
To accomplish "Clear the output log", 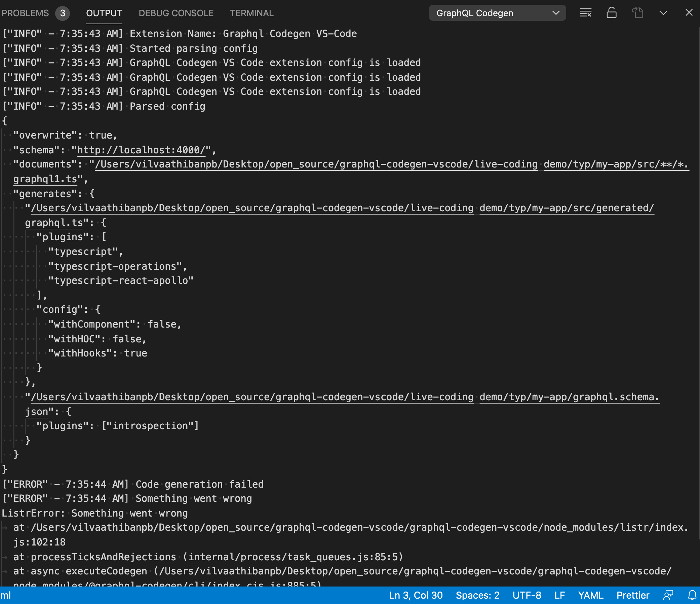I will (585, 13).
